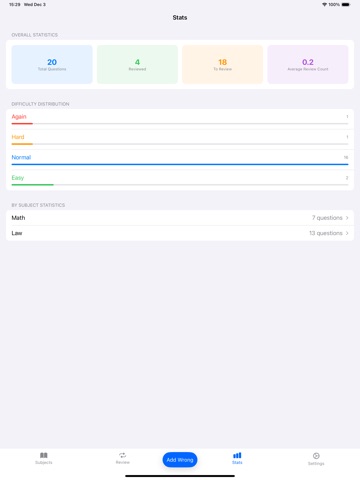Click the Again difficulty label

coord(19,117)
